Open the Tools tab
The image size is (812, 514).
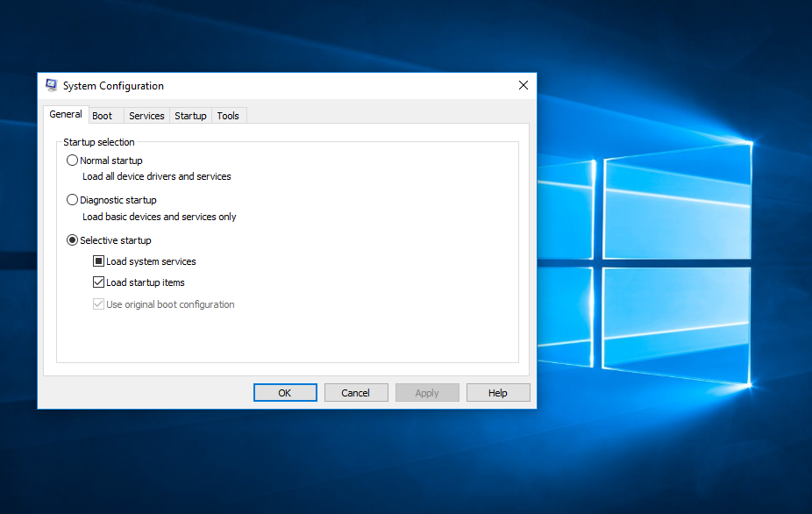[228, 116]
